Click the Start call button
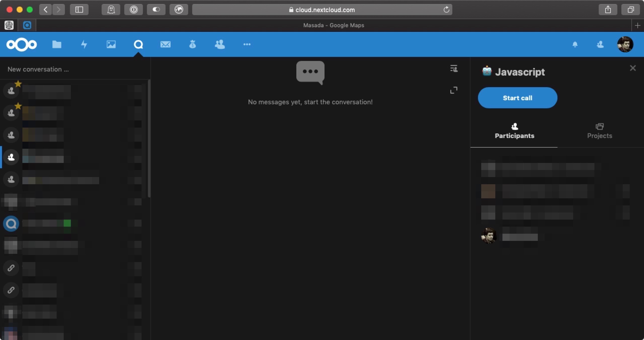644x340 pixels. [x=517, y=98]
